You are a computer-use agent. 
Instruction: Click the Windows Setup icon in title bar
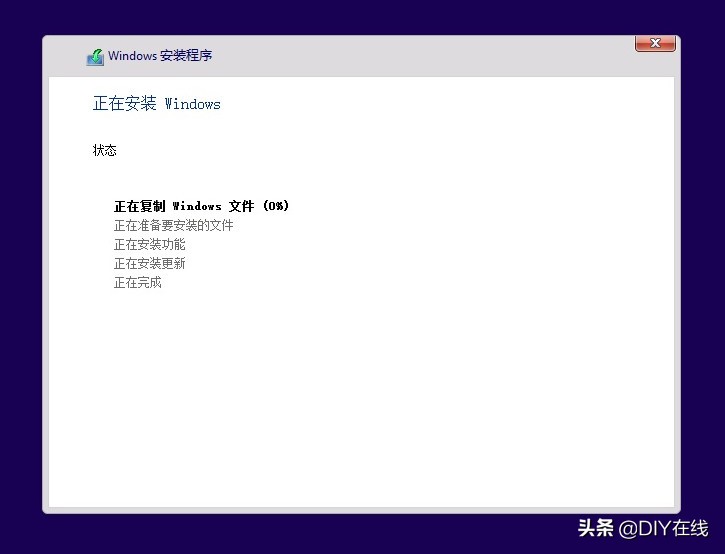pos(95,57)
